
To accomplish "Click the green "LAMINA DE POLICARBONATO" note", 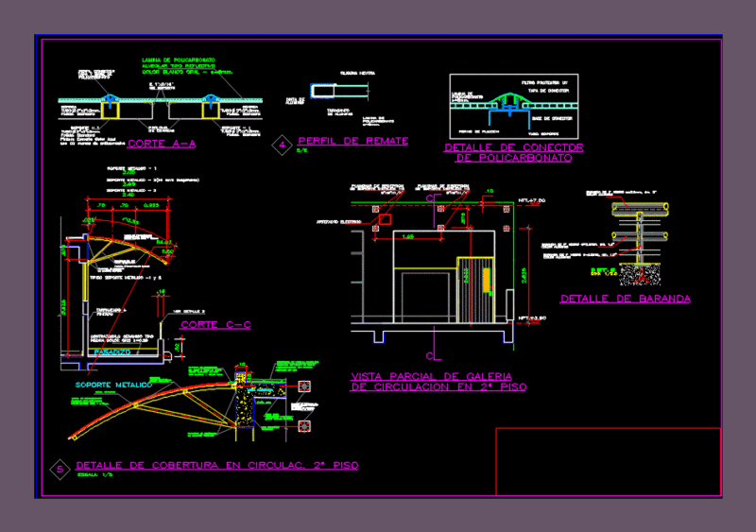I will click(x=179, y=60).
